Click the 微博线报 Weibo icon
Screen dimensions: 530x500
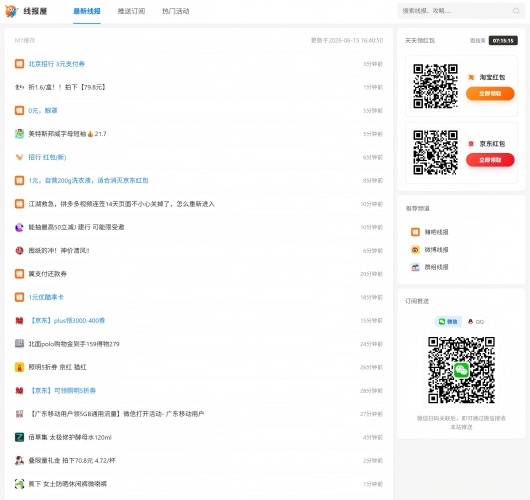tap(415, 249)
